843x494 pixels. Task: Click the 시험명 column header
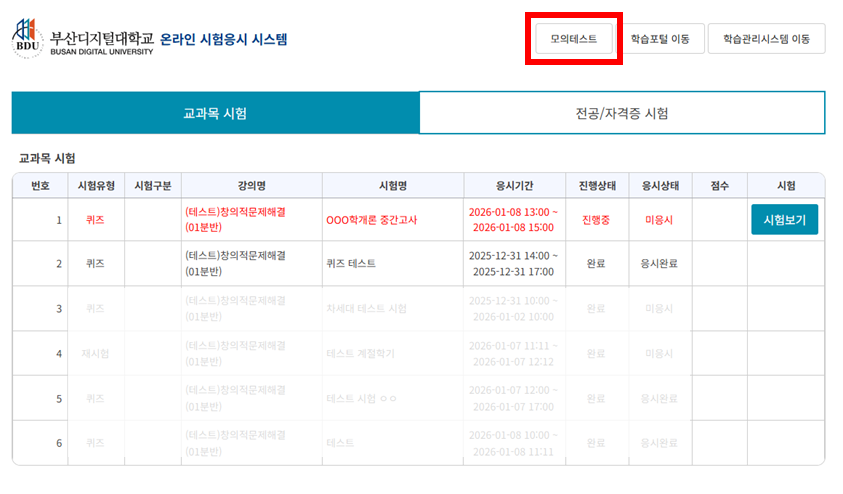pyautogui.click(x=393, y=186)
